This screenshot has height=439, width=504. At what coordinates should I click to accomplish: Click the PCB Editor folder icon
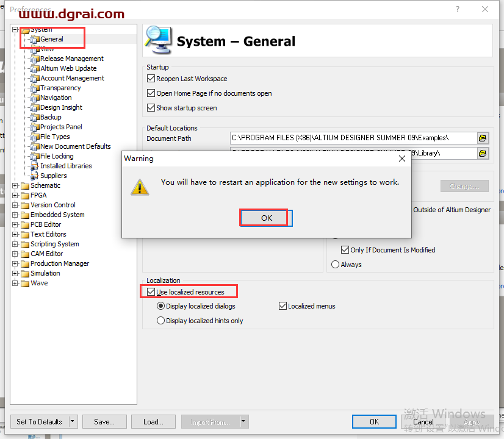click(x=25, y=224)
